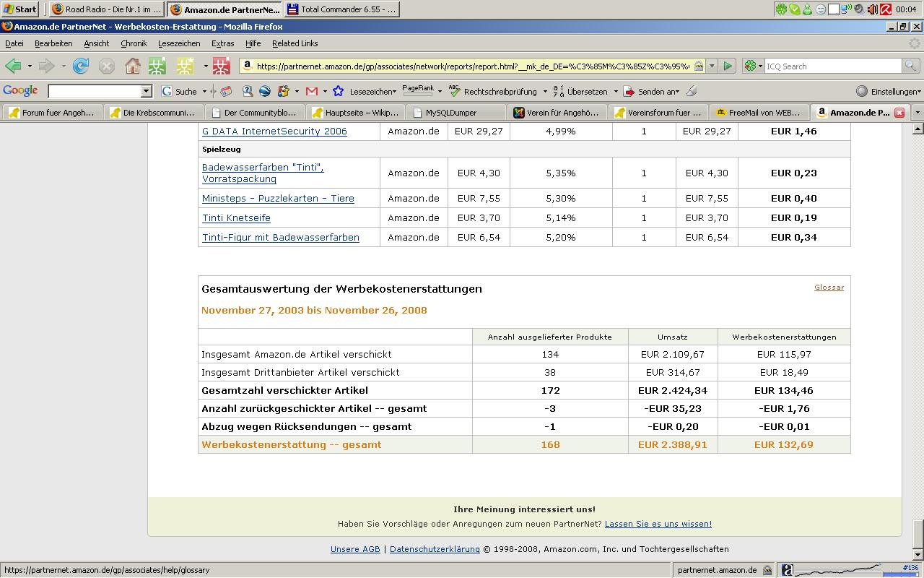Close the Amazon.de PartnerNet tab

[899, 113]
